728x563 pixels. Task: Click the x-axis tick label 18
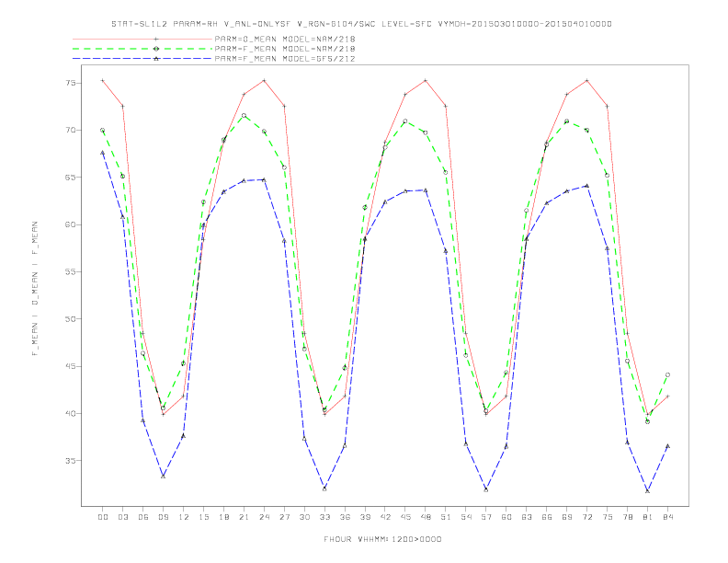[223, 517]
